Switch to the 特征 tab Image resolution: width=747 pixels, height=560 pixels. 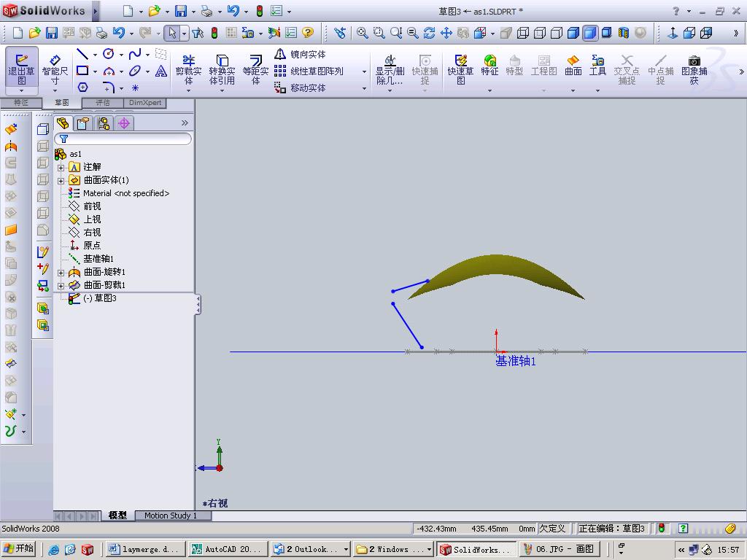click(21, 102)
